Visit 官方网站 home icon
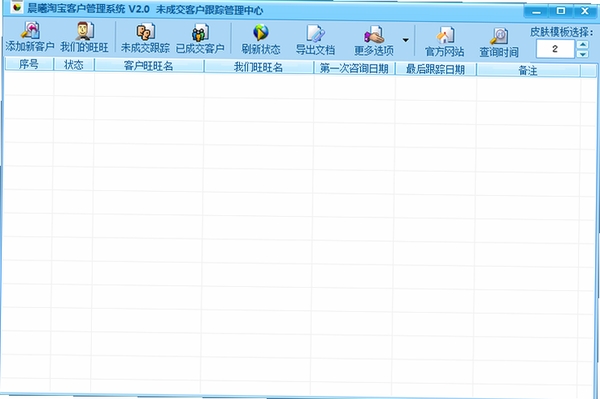This screenshot has width=600, height=399. [445, 36]
